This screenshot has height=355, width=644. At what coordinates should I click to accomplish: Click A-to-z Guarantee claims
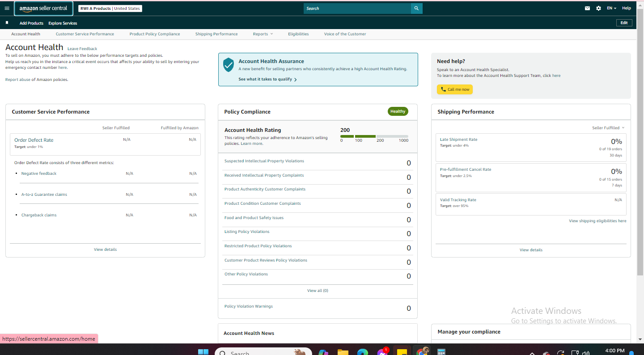pyautogui.click(x=44, y=194)
